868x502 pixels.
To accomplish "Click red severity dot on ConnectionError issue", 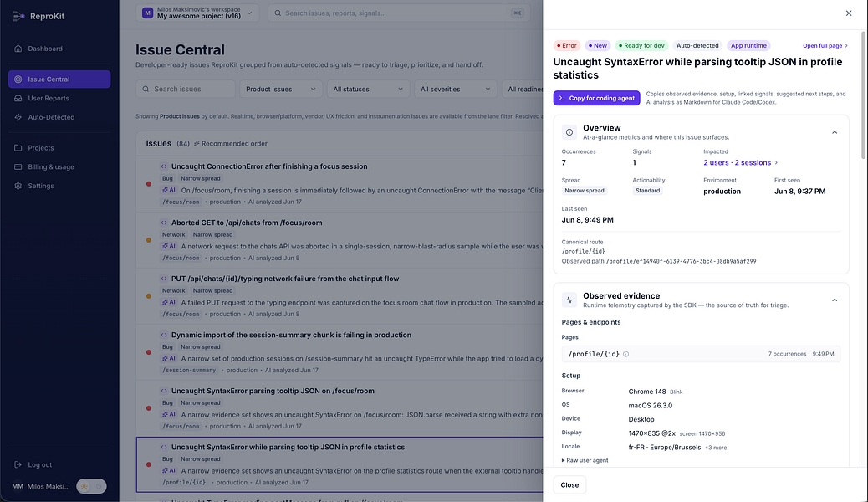I will 148,184.
